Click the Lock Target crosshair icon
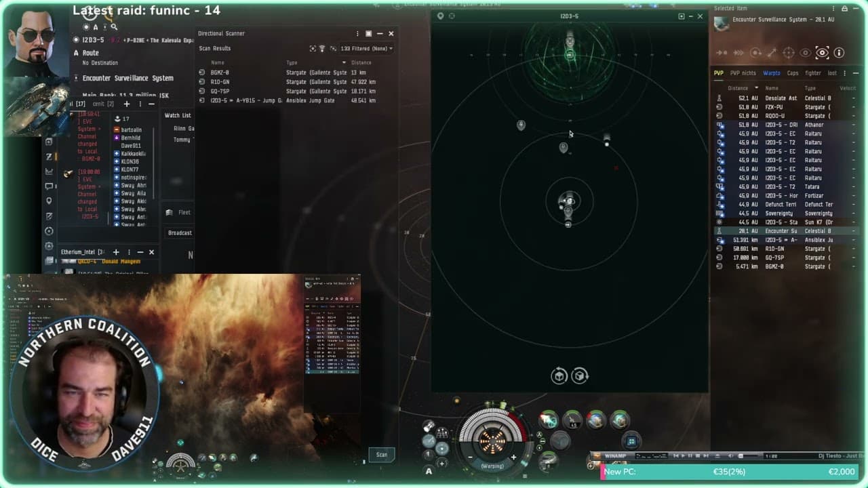The width and height of the screenshot is (868, 488). coord(789,52)
